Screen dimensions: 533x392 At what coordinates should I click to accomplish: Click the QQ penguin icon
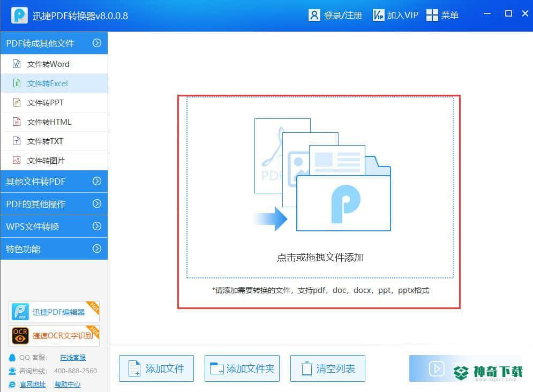(x=12, y=357)
